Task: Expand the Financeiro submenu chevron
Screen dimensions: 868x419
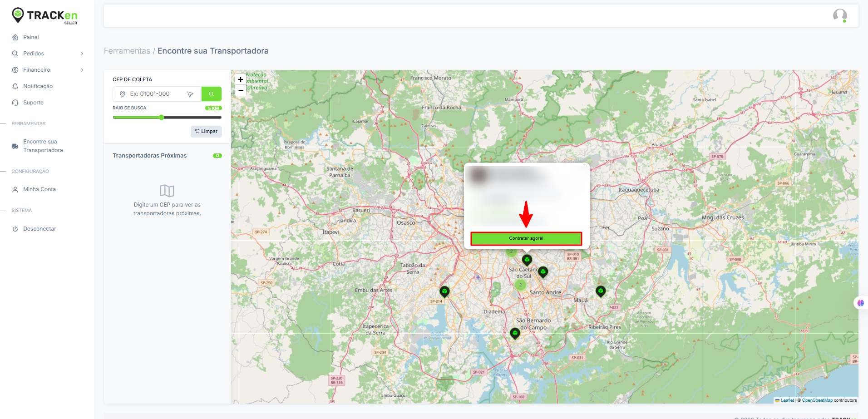Action: point(82,70)
